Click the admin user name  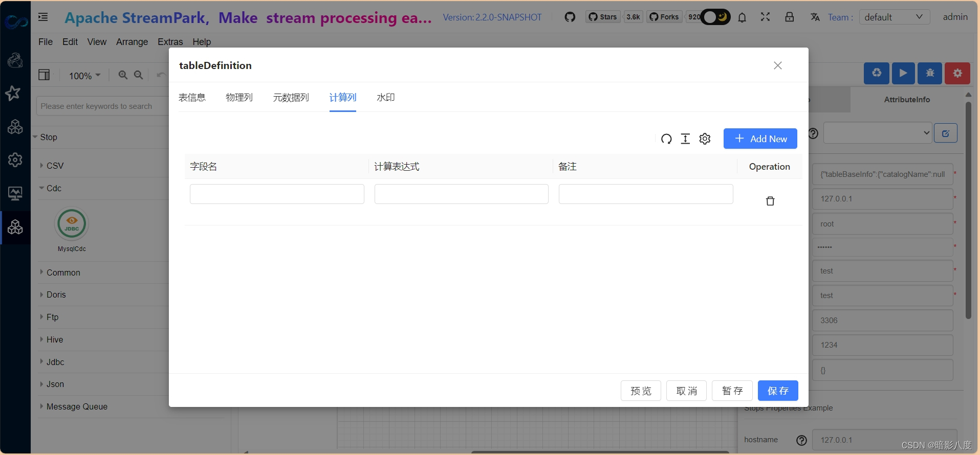(955, 17)
